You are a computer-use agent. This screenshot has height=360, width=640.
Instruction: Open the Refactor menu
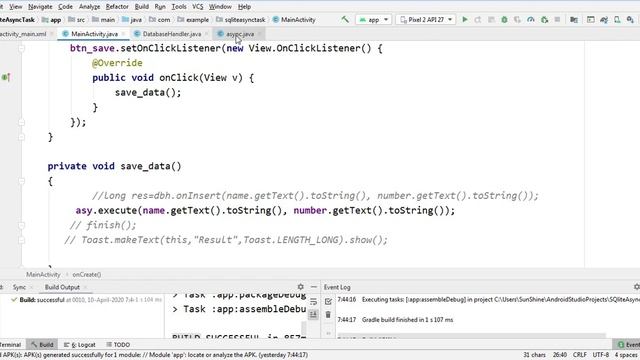(x=117, y=7)
